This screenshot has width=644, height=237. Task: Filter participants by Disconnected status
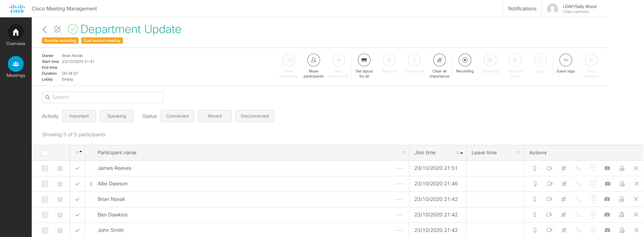coord(254,116)
